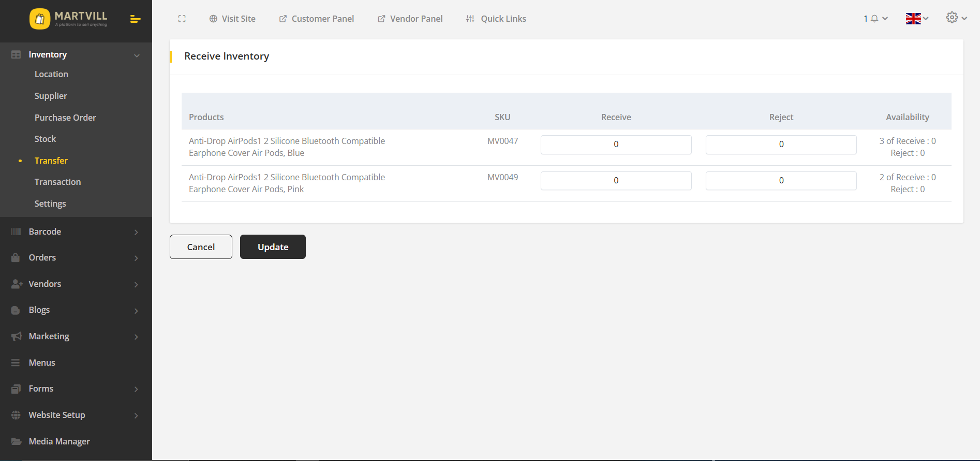Click the Media Manager folder icon

16,441
